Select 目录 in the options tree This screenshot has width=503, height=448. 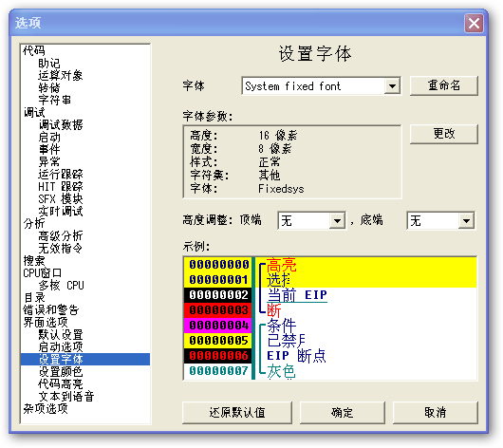(34, 297)
